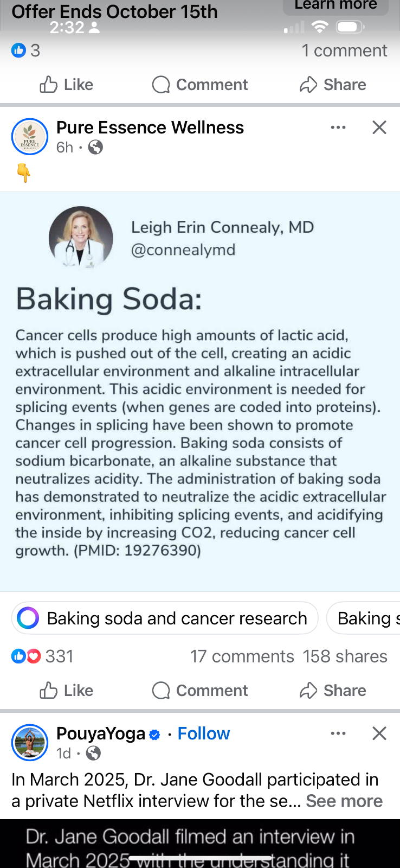Open 'Baking soda and cancer research' suggestion
The width and height of the screenshot is (400, 868).
[177, 618]
